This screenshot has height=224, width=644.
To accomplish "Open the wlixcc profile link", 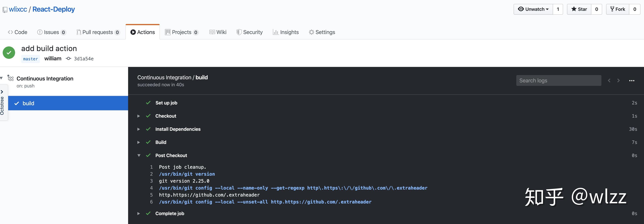I will pos(17,9).
